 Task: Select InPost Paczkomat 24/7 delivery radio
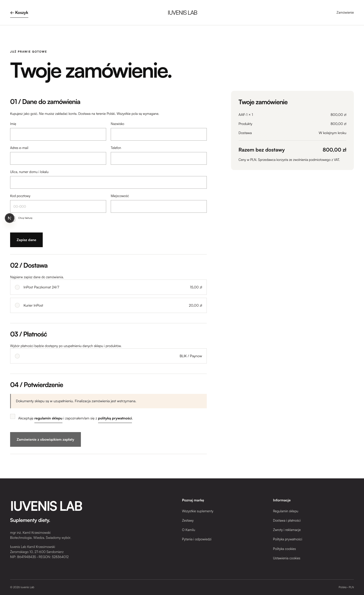(17, 287)
